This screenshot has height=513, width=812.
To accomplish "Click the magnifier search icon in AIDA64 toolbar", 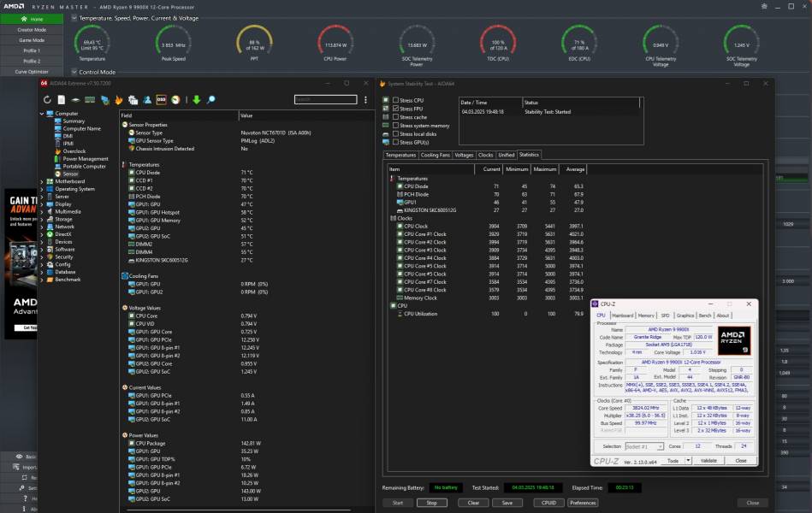I will click(210, 100).
